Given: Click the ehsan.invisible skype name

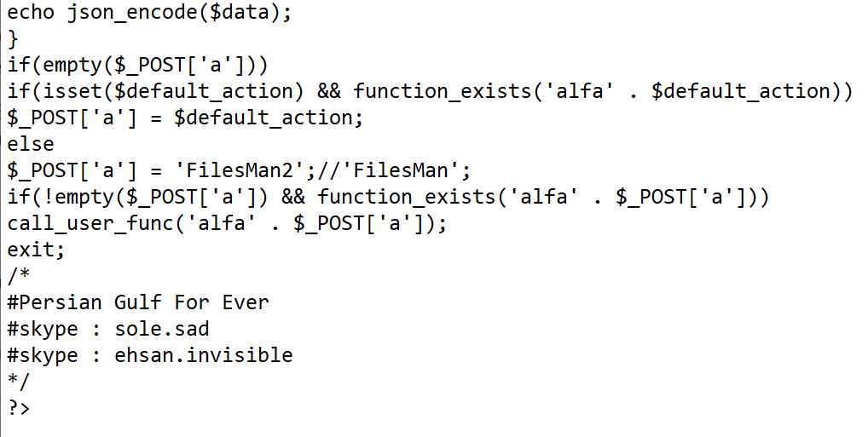Looking at the screenshot, I should (203, 355).
